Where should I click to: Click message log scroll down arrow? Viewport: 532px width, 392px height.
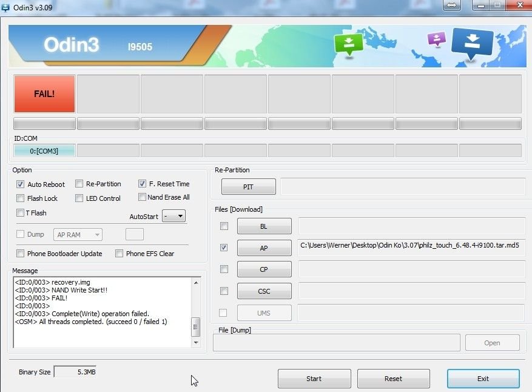pos(196,342)
